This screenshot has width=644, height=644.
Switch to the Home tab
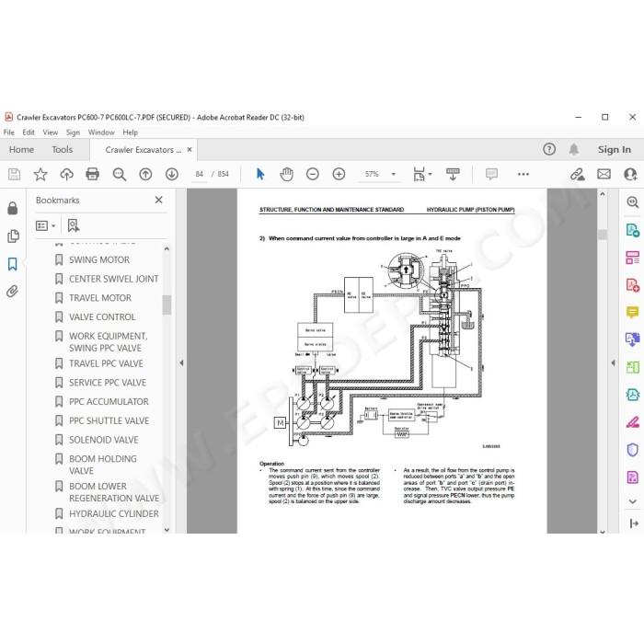pyautogui.click(x=21, y=149)
